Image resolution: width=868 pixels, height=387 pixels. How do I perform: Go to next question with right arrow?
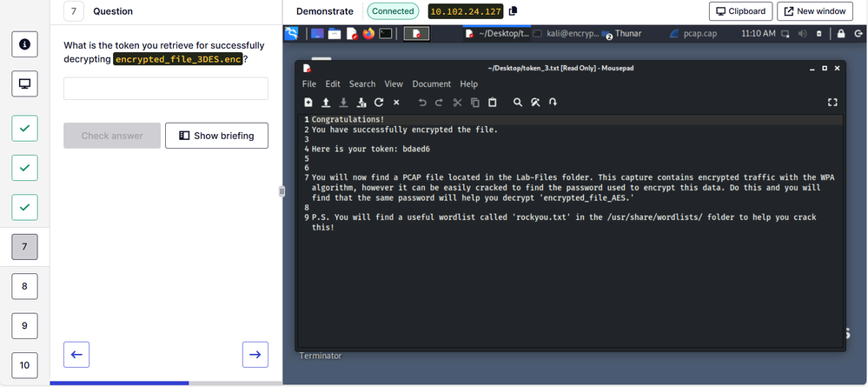pyautogui.click(x=255, y=354)
